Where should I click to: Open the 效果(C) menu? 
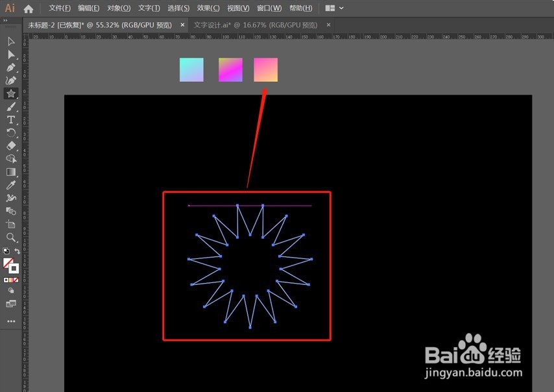tap(208, 8)
